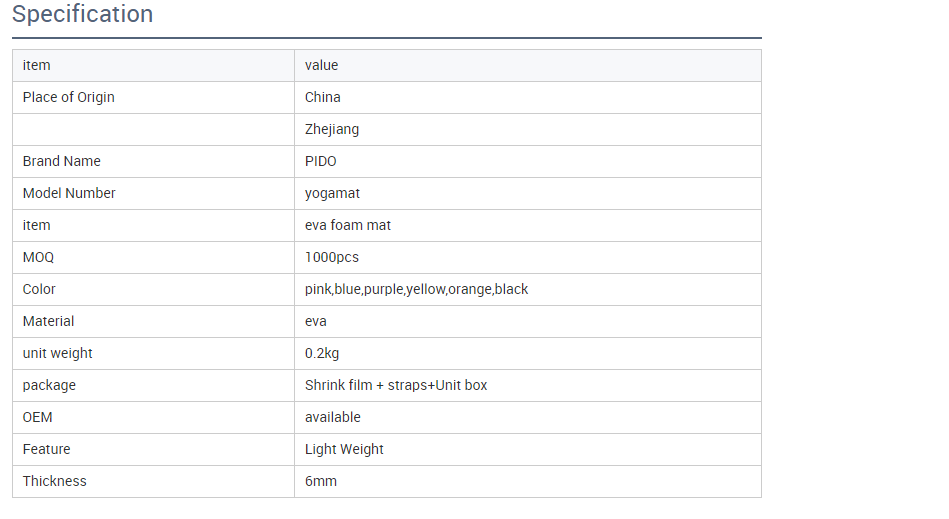Select the 'Thickness' row label
This screenshot has height=519, width=949.
click(55, 481)
